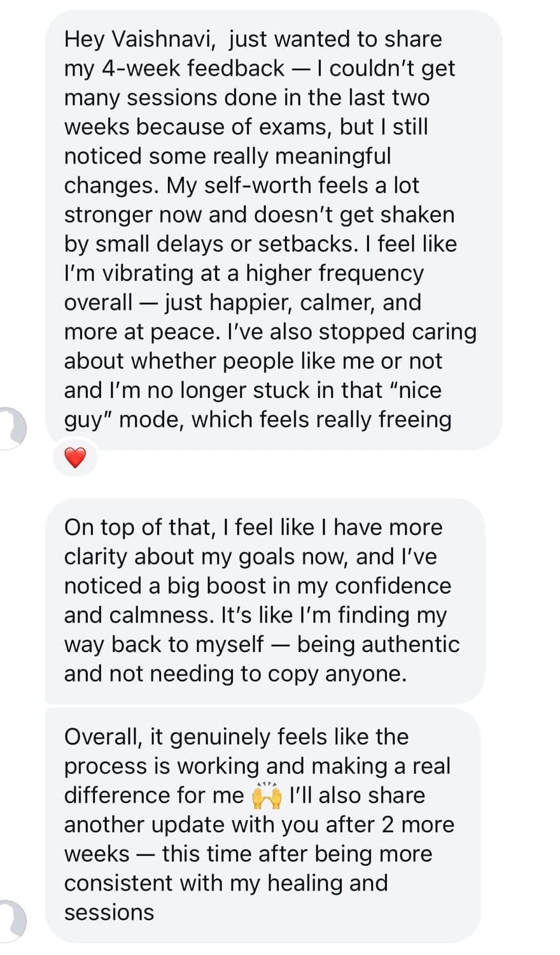Open sender avatar beside first message
This screenshot has width=560, height=955.
tap(14, 425)
